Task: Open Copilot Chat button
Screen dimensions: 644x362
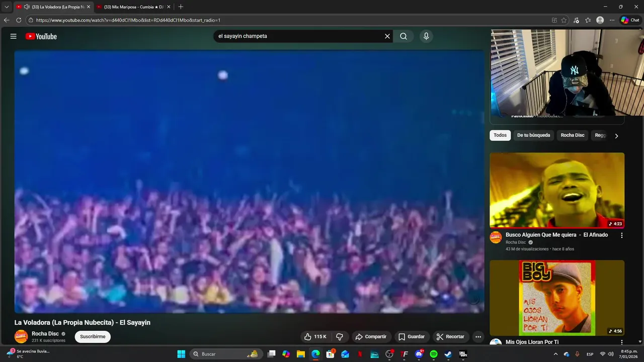Action: (630, 20)
